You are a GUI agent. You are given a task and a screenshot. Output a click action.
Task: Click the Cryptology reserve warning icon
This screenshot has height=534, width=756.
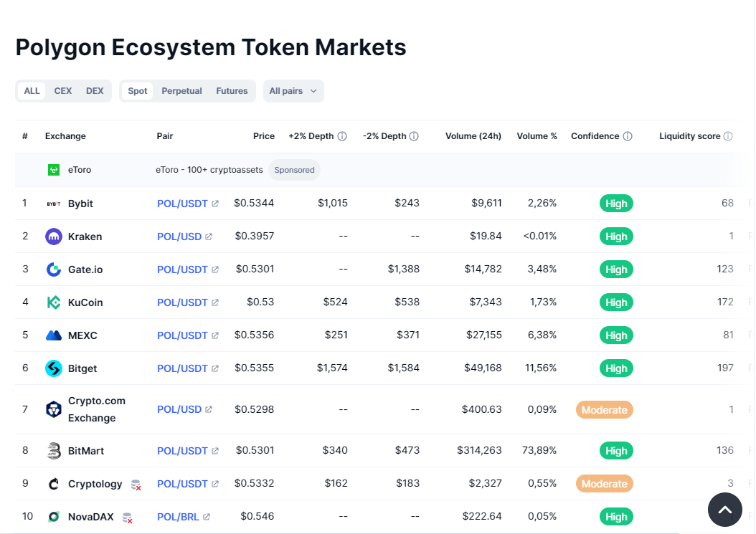136,485
